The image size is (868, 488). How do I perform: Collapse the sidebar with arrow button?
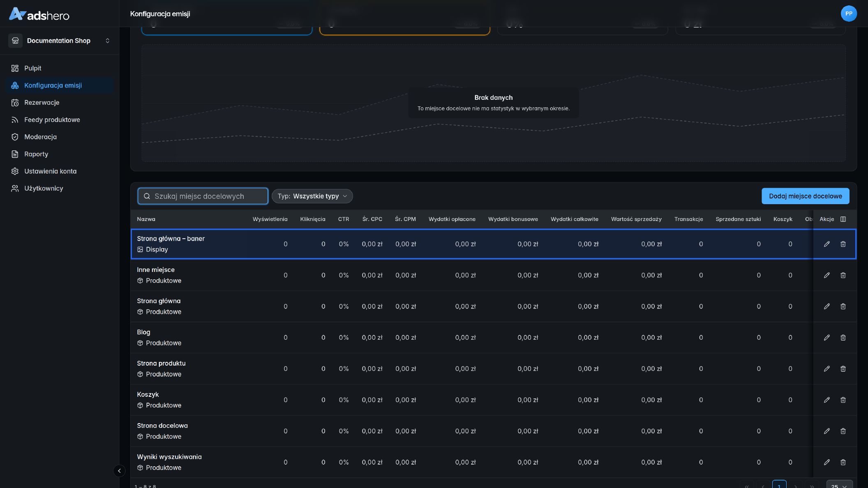coord(119,471)
